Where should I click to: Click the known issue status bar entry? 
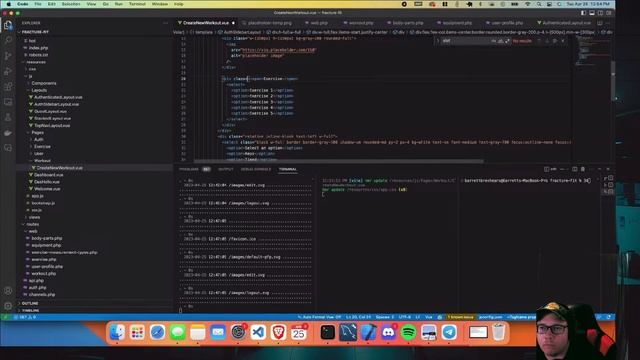461,317
